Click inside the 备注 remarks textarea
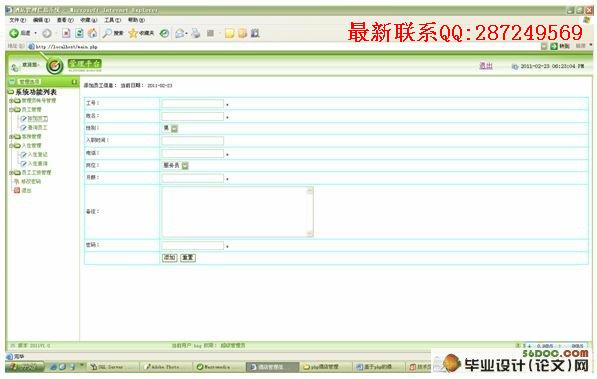597x379 pixels. (x=234, y=212)
